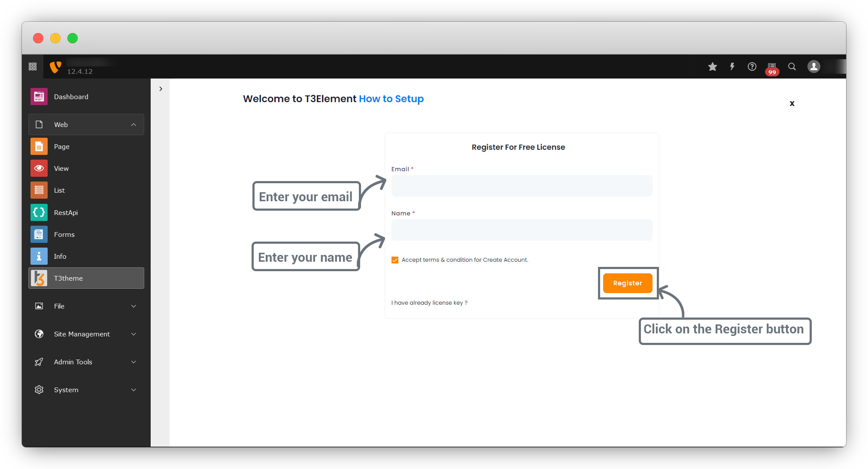868x469 pixels.
Task: Expand the Site Management chevron
Action: coord(134,334)
